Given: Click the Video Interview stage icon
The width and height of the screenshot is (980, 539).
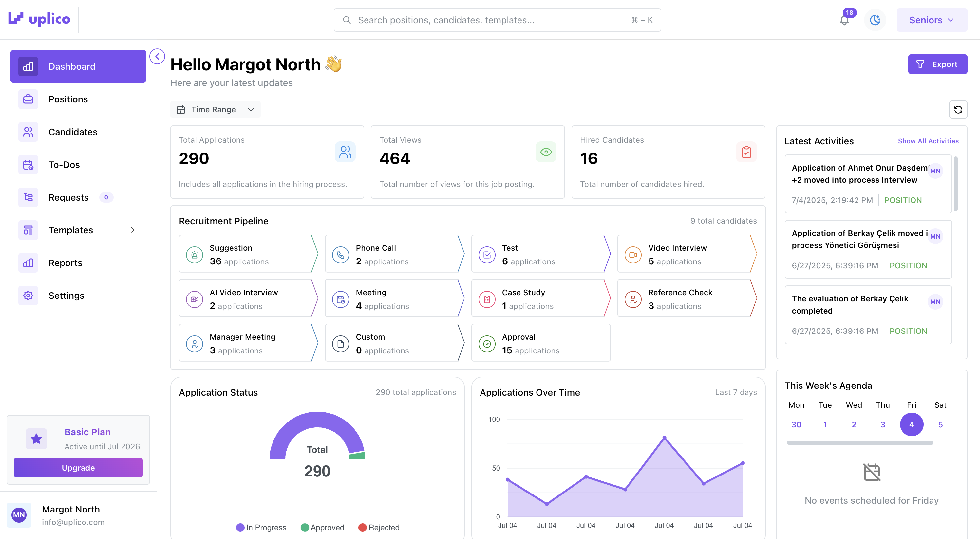Looking at the screenshot, I should (x=633, y=255).
